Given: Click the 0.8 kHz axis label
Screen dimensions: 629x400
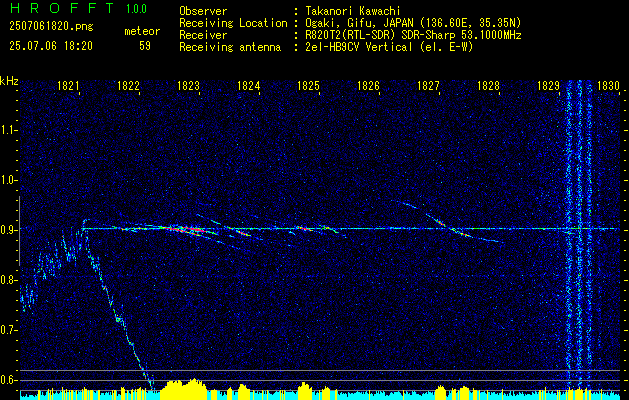Looking at the screenshot, I should coord(9,280).
